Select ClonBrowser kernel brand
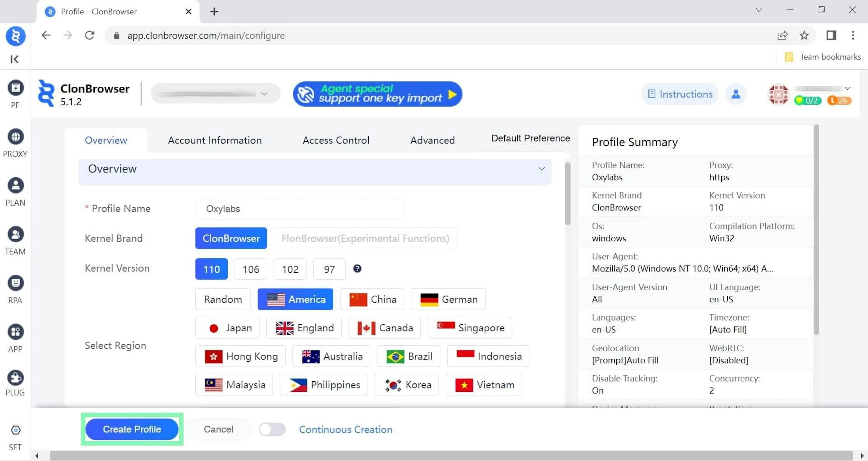Screen dimensions: 868x461 (x=231, y=238)
